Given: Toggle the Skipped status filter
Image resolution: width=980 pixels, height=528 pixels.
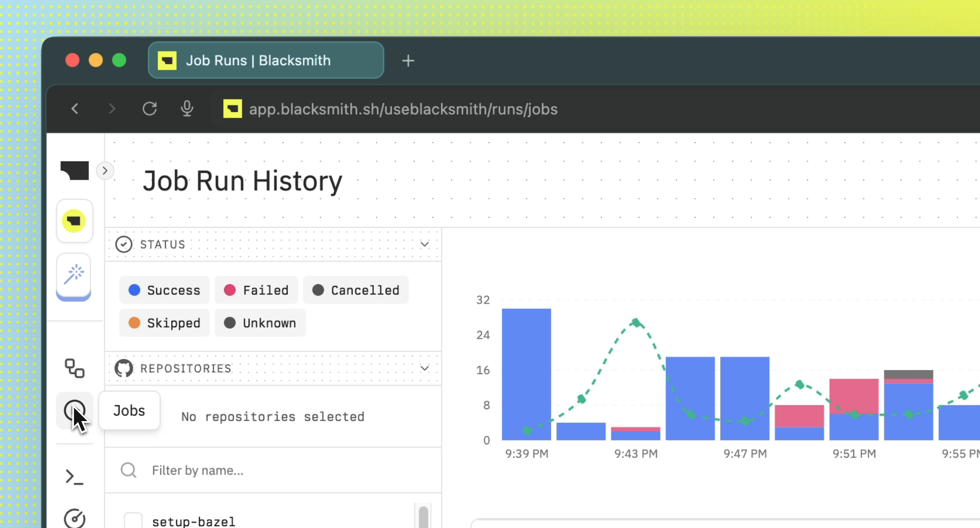Looking at the screenshot, I should tap(164, 323).
